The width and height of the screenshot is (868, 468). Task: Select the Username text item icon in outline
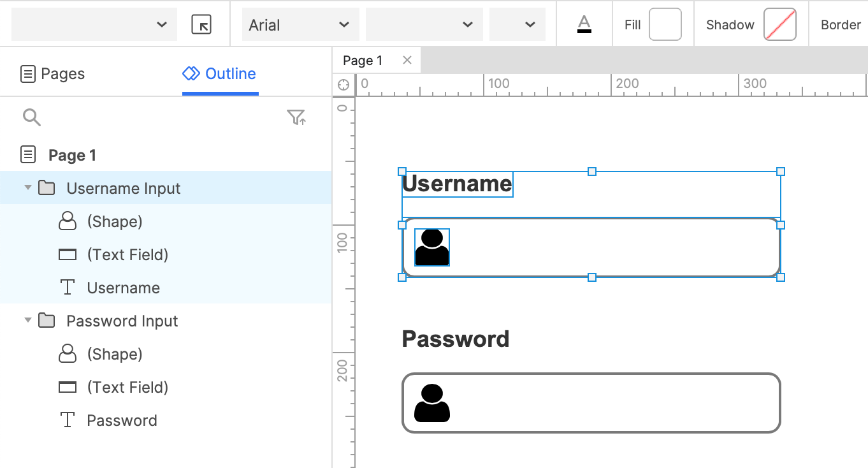point(67,287)
